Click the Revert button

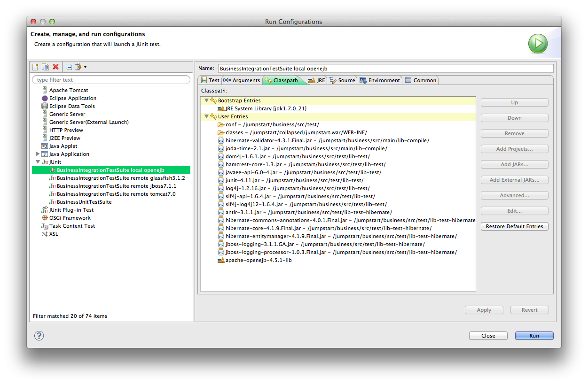pyautogui.click(x=530, y=310)
